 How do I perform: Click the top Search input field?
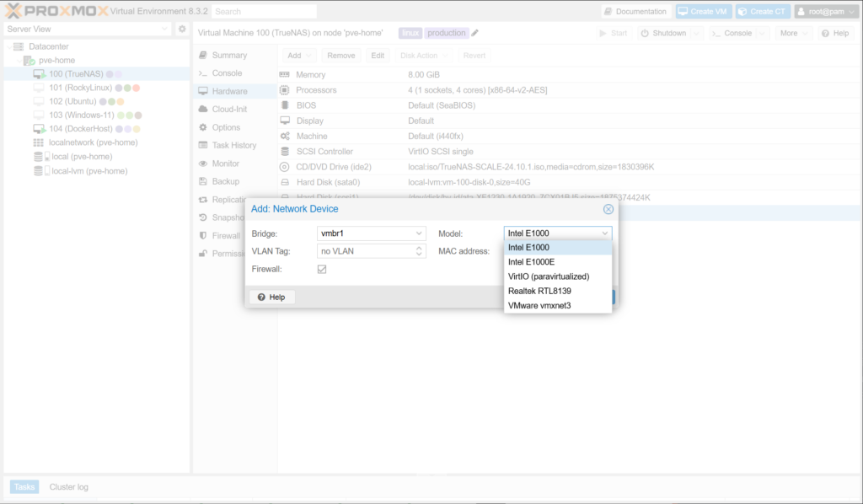(264, 12)
